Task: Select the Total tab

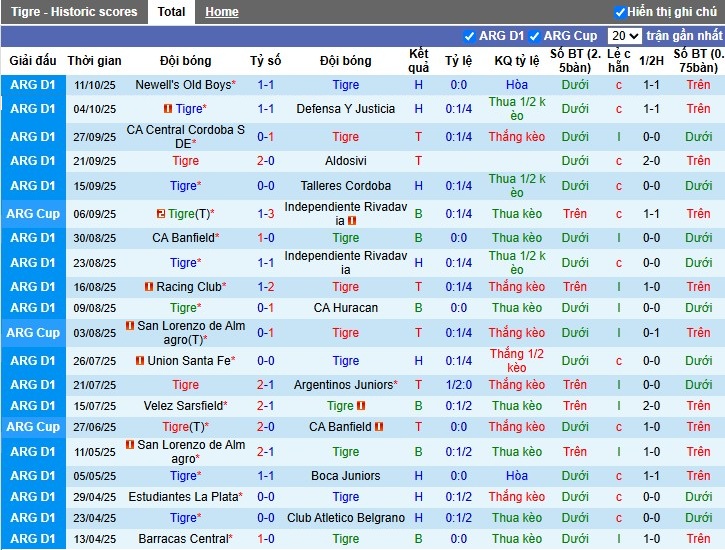Action: pyautogui.click(x=171, y=12)
